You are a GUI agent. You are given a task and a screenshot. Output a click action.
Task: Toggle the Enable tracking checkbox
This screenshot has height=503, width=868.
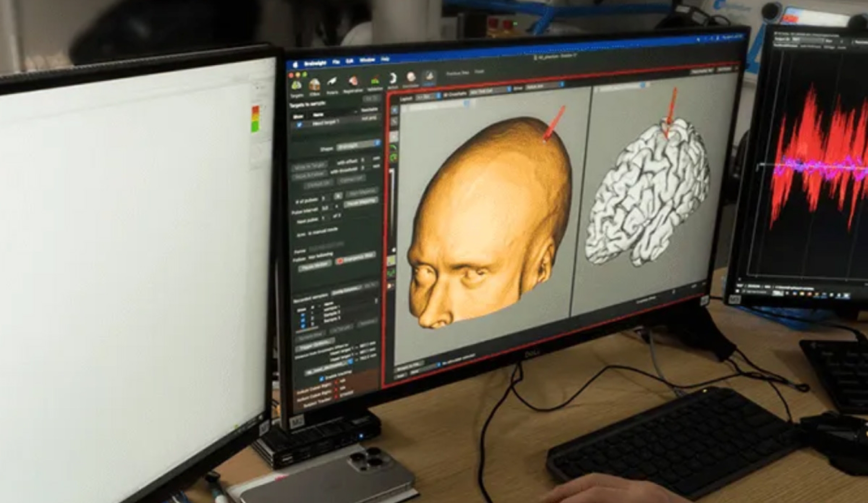point(322,379)
